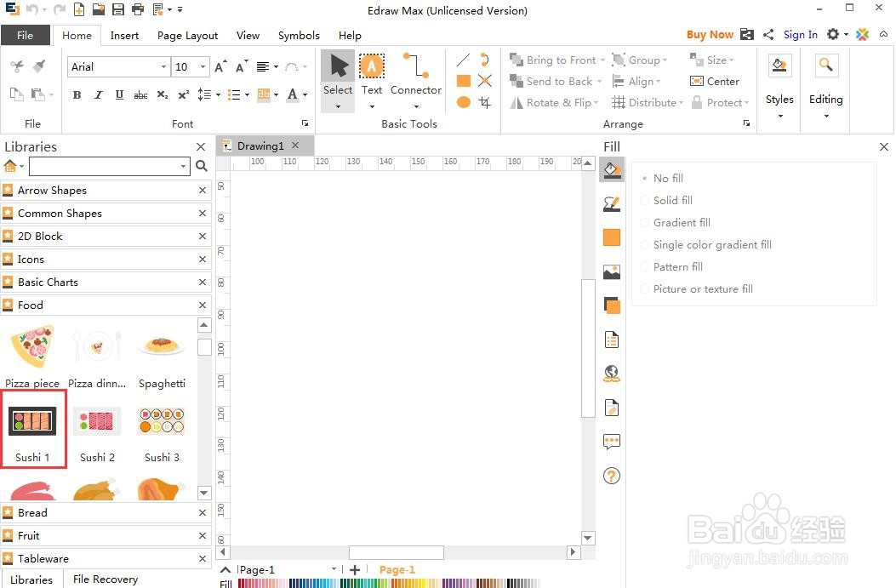Open the Help tab
This screenshot has width=896, height=588.
click(350, 36)
